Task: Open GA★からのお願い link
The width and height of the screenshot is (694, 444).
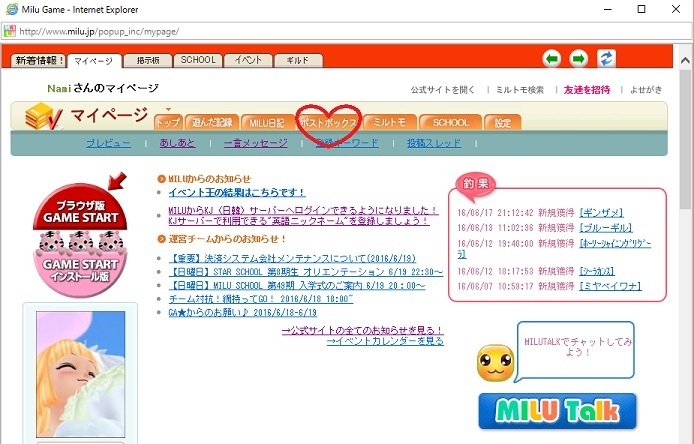Action: 243,313
